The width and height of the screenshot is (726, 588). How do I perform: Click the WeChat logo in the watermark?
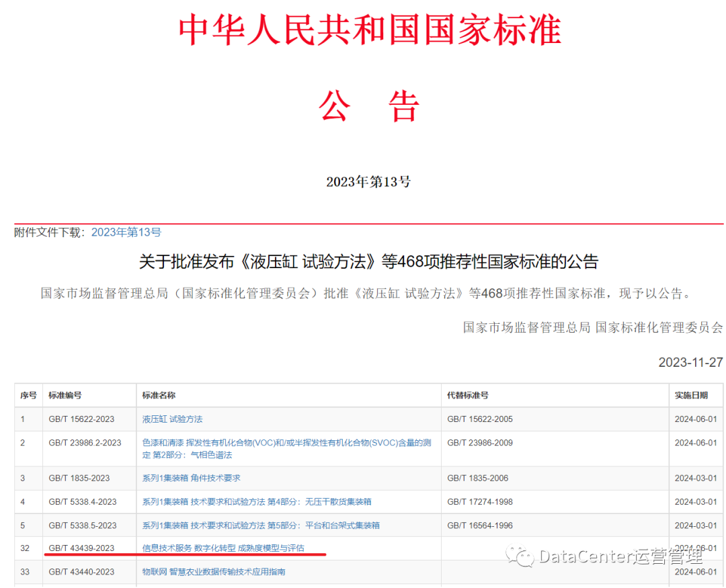520,556
